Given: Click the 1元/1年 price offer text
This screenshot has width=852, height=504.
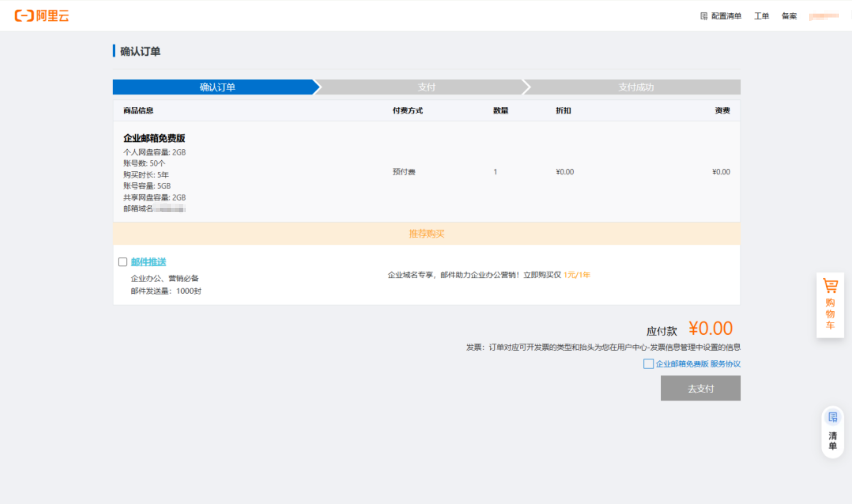Looking at the screenshot, I should pos(577,275).
